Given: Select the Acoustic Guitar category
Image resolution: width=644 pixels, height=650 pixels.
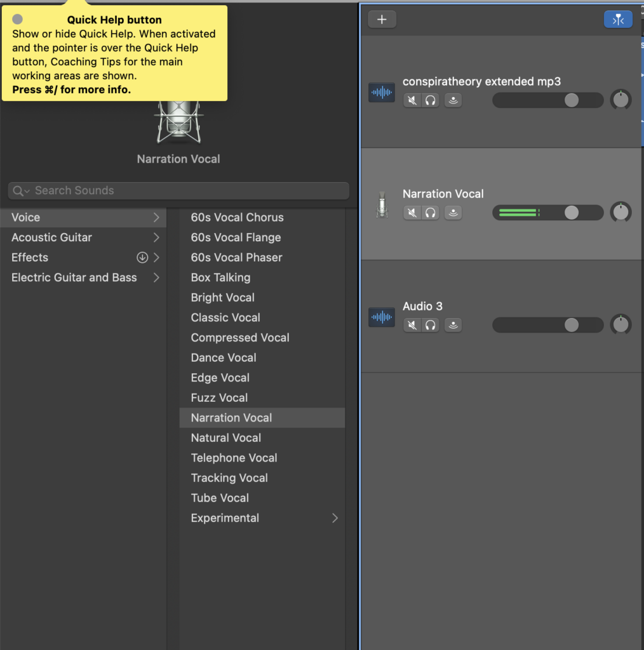Looking at the screenshot, I should tap(83, 237).
